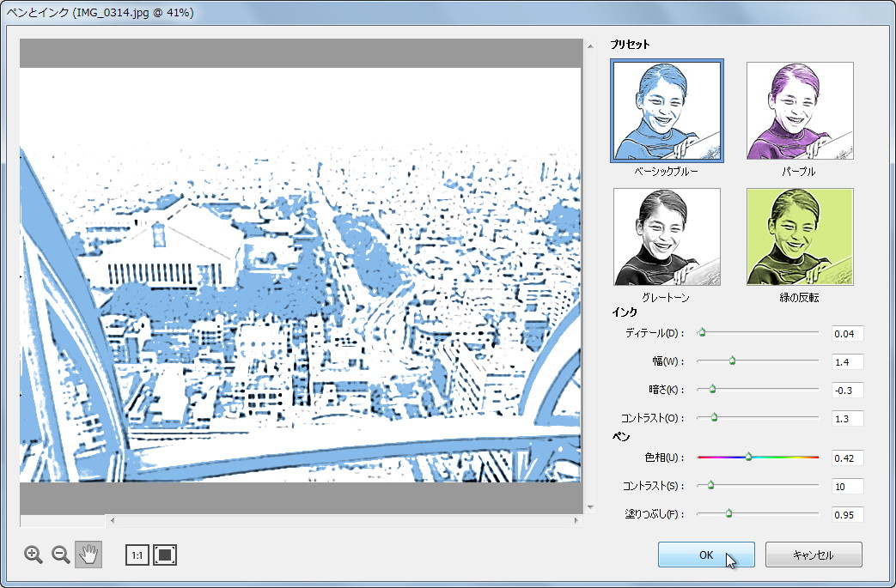This screenshot has width=896, height=588.
Task: Click the ディテール value field 0.04
Action: click(847, 333)
